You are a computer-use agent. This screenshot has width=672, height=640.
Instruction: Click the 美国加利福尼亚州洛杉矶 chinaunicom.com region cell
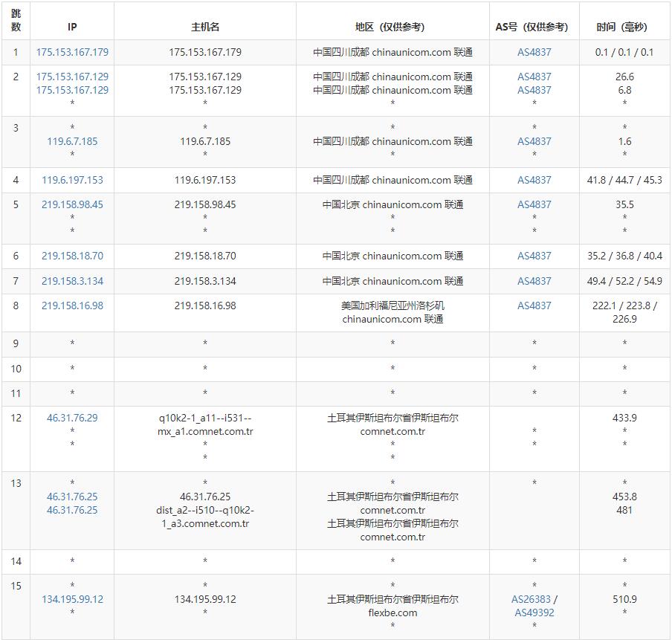point(392,312)
